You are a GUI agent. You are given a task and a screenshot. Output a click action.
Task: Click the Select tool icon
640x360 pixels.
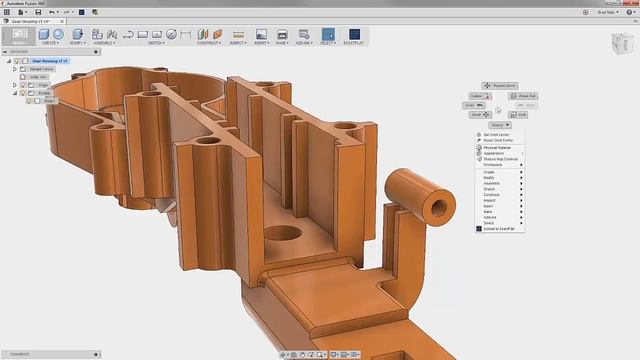click(x=328, y=34)
